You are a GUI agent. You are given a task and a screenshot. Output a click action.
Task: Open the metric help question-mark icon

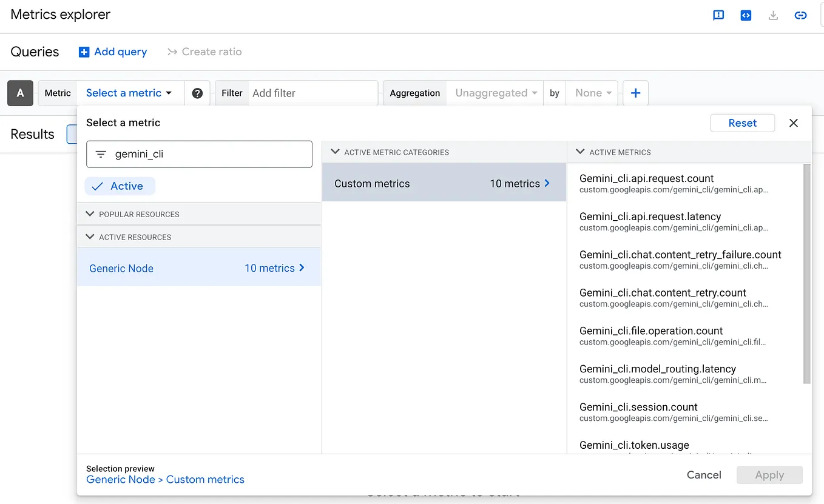pos(197,93)
